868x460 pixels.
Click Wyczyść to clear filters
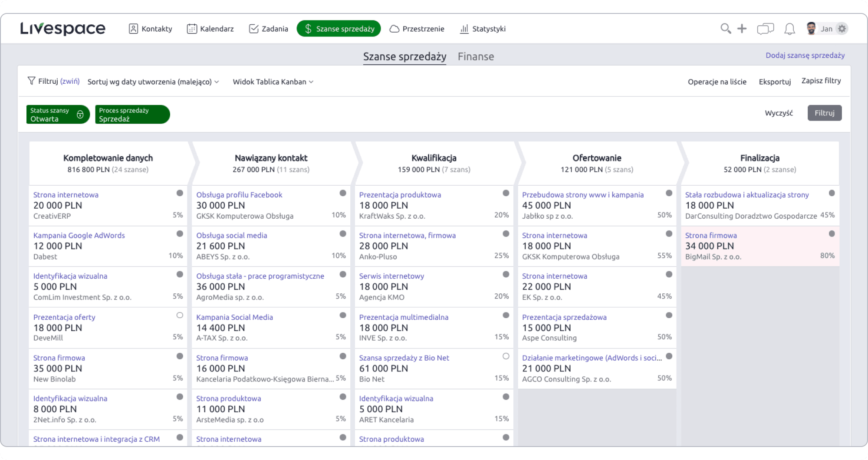(x=779, y=113)
